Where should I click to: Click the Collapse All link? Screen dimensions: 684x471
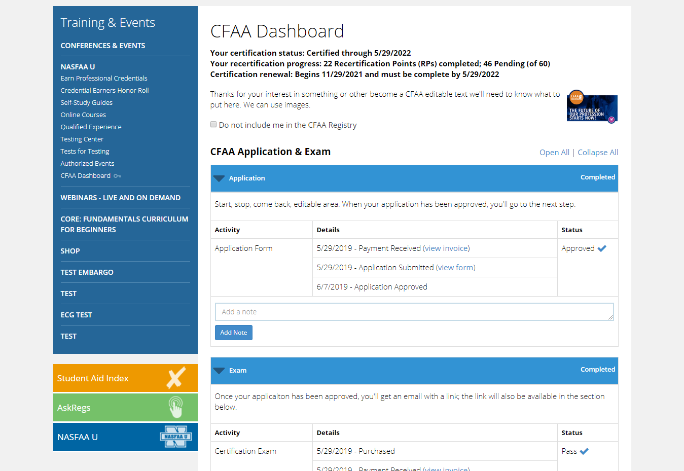coord(598,152)
